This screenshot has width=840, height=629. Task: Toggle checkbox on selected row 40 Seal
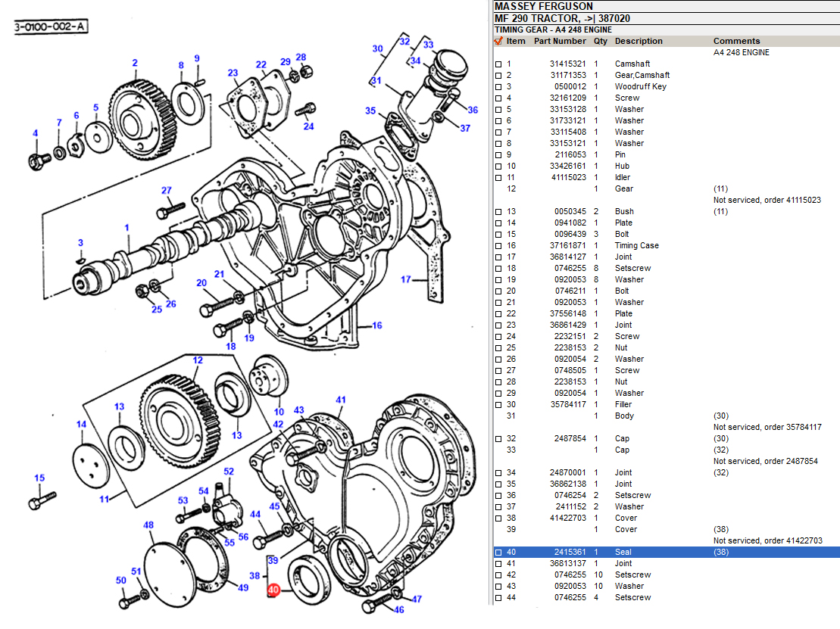click(498, 553)
